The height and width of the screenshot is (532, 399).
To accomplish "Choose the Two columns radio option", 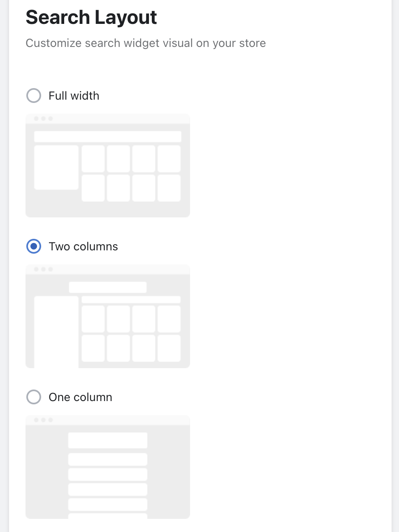I will [x=34, y=246].
